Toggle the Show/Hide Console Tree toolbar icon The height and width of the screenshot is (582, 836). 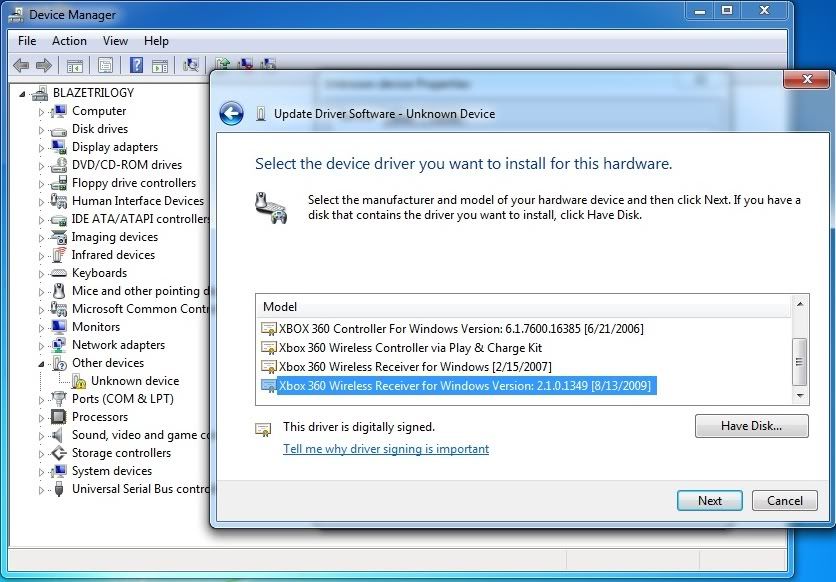[x=75, y=66]
